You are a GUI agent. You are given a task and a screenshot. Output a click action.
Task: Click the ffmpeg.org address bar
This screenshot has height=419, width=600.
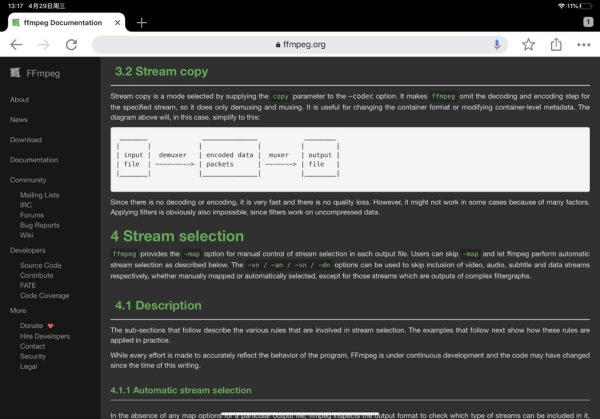pos(300,45)
